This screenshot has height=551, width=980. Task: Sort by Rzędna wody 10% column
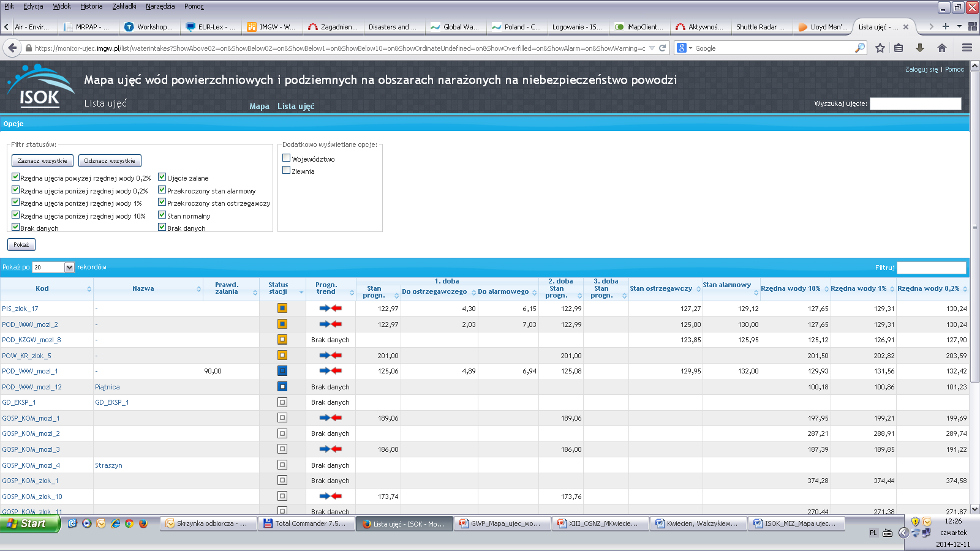pos(795,288)
